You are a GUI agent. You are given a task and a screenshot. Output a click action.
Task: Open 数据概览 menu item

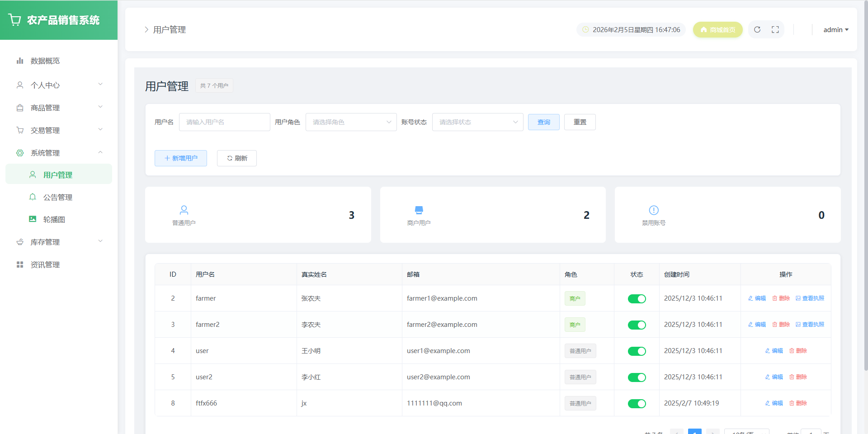59,61
